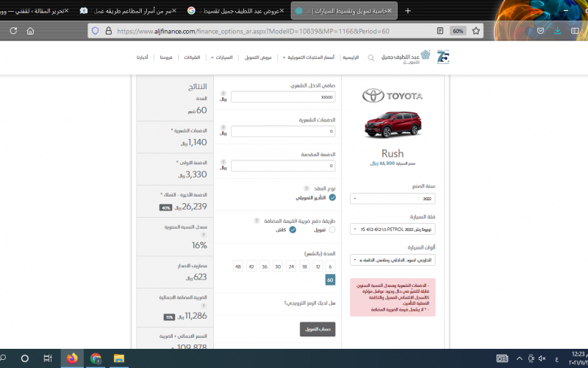
Task: Click the help icon next to الدفعات الشهرية field
Action: pos(223,127)
